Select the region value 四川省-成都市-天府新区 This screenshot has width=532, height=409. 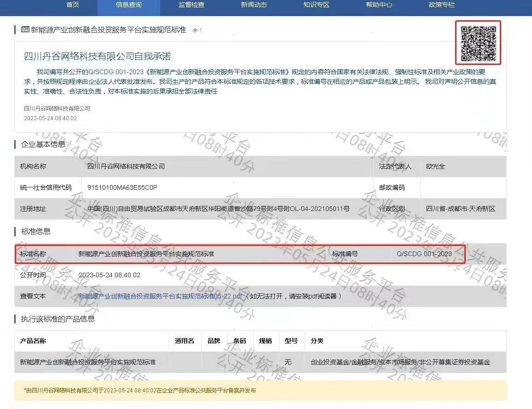pyautogui.click(x=461, y=209)
